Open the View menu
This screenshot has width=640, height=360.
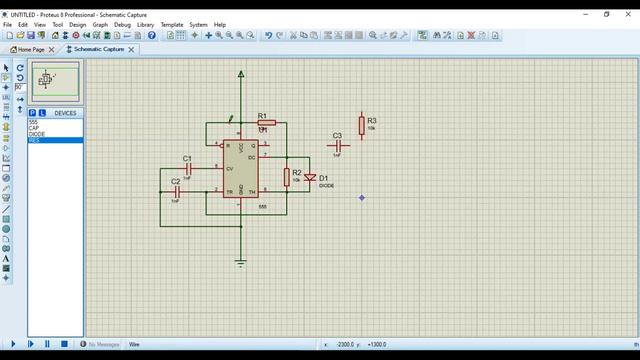tap(40, 24)
